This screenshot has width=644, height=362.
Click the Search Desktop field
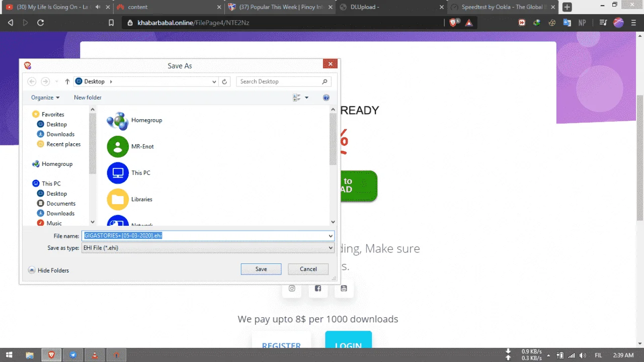click(284, 81)
